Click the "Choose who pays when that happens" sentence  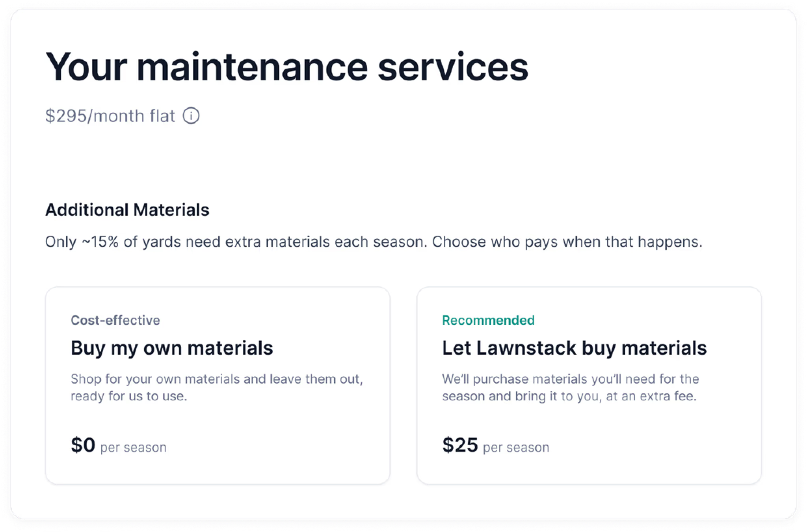pos(567,242)
